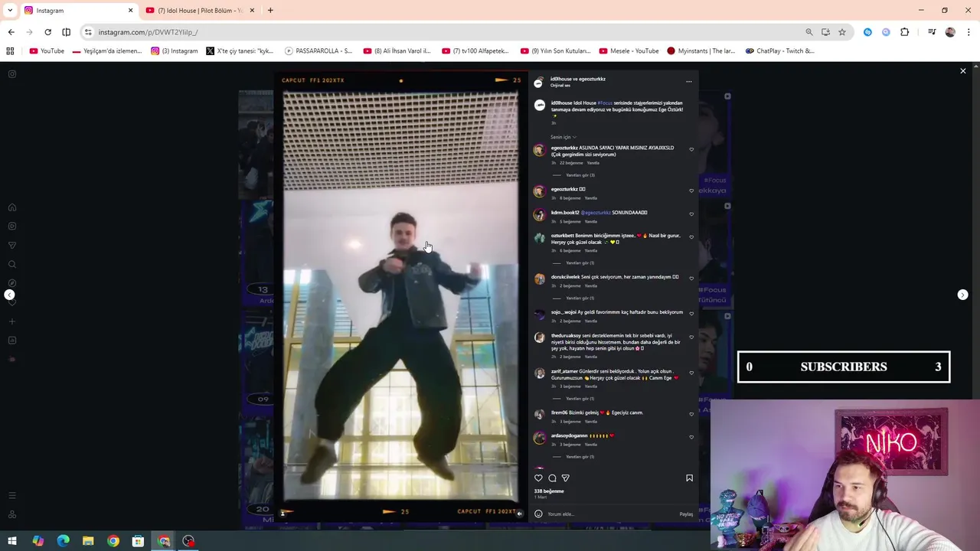
Task: Click the Paylaş post button
Action: pos(686,514)
